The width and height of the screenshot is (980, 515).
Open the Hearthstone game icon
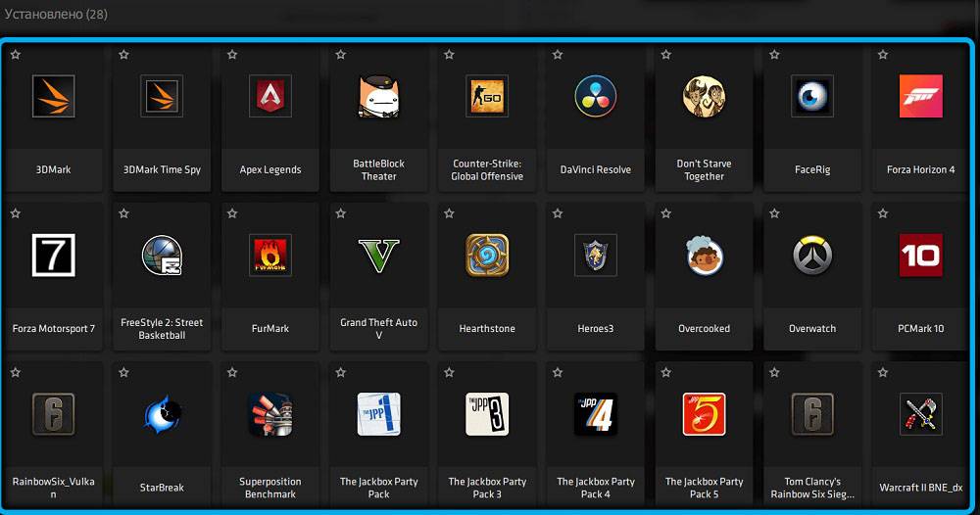tap(487, 255)
